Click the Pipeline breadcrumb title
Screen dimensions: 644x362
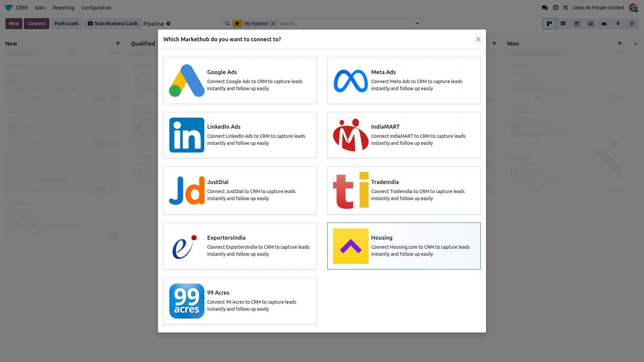click(x=154, y=24)
